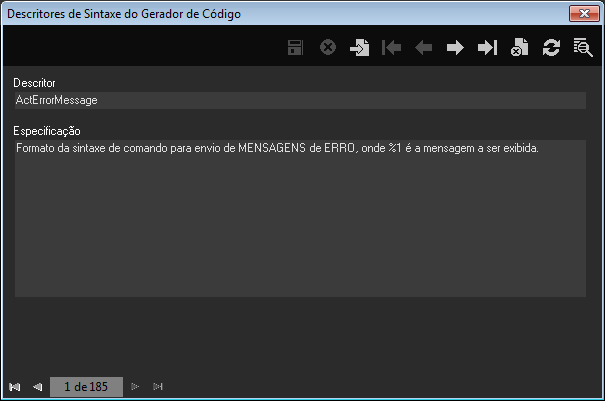Click inside the Especificação text area
Viewport: 605px width, 401px height.
299,220
